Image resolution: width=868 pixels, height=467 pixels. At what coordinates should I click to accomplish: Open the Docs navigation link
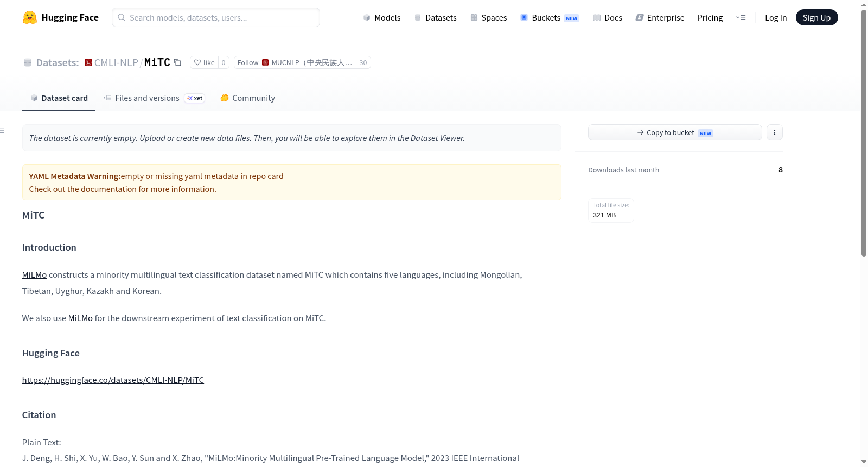click(x=607, y=17)
